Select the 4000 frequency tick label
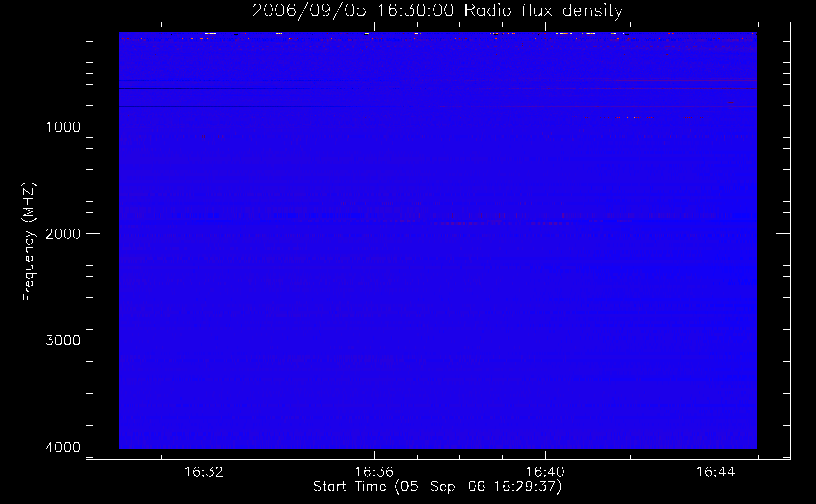 point(63,447)
